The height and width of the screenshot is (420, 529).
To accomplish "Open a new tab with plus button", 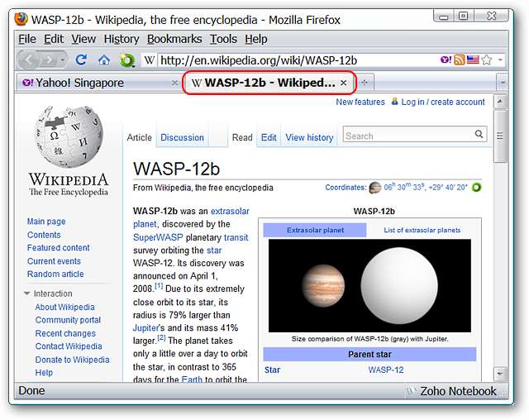I will tap(365, 83).
